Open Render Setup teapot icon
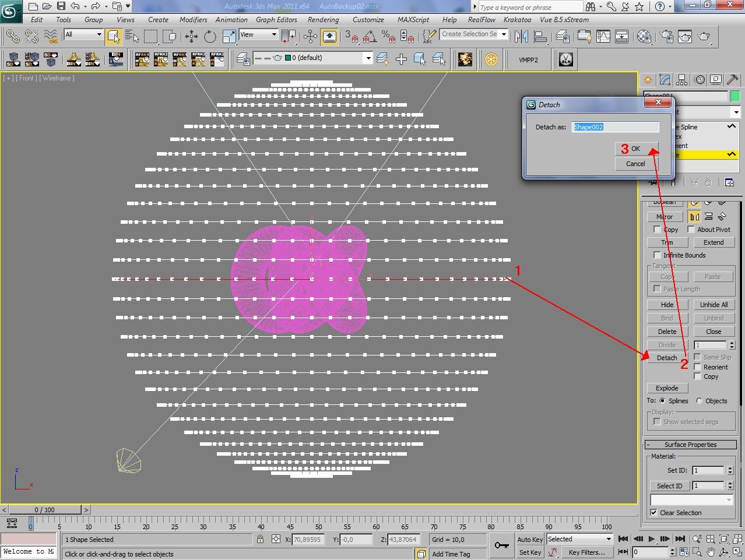 pyautogui.click(x=666, y=37)
